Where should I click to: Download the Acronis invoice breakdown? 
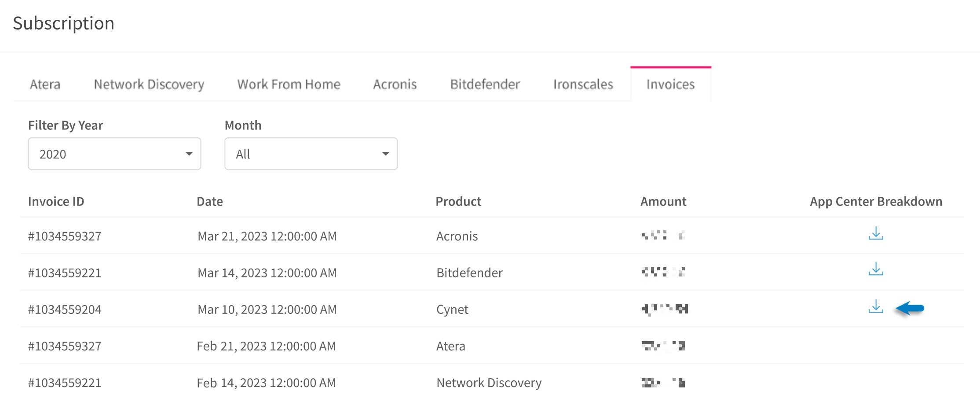point(876,233)
